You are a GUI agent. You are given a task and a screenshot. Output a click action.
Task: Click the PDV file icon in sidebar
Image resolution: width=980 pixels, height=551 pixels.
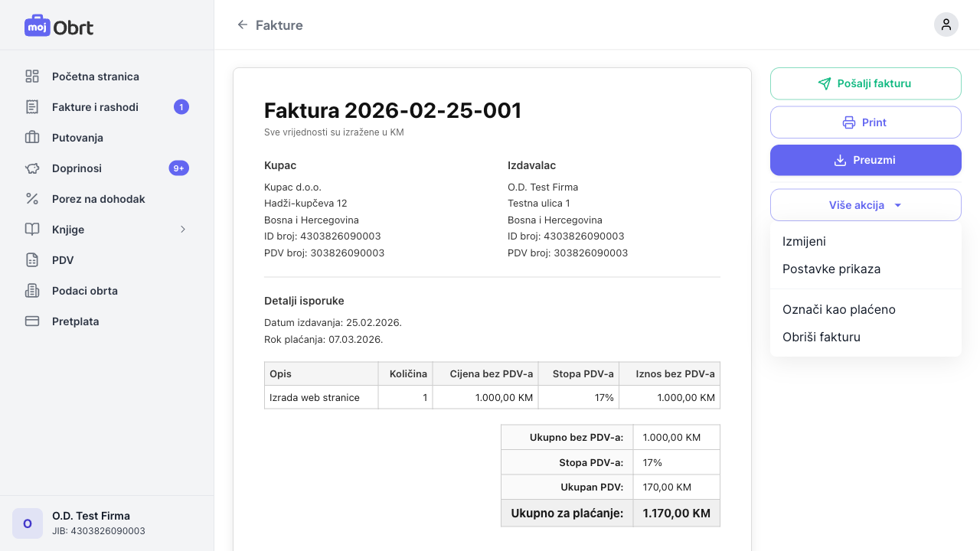pyautogui.click(x=32, y=260)
